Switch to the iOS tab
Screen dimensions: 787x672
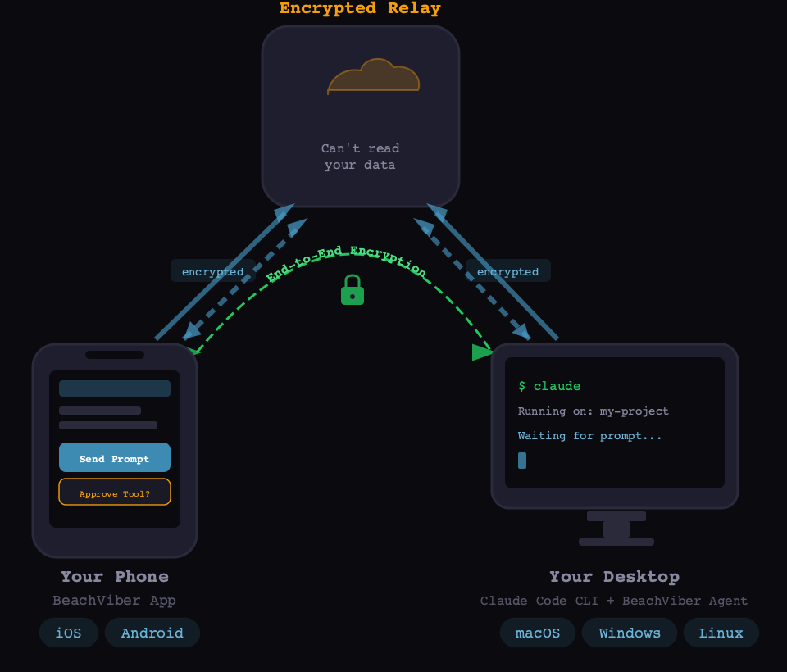pos(68,632)
